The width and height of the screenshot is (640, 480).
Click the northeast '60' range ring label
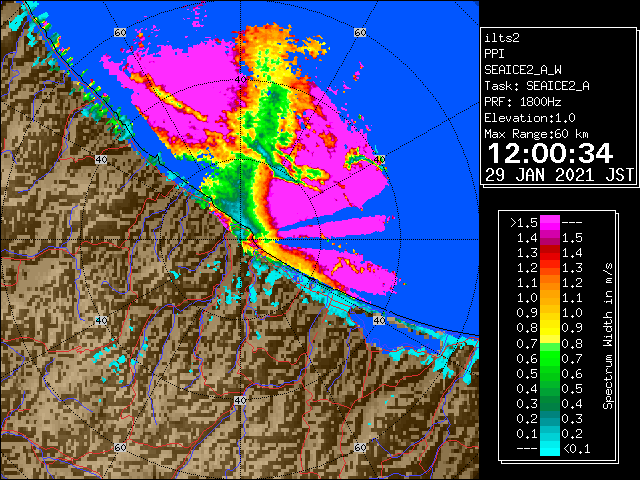tap(360, 33)
